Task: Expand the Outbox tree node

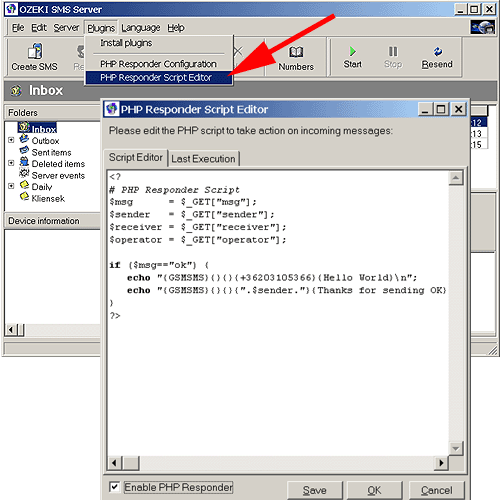Action: tap(11, 140)
